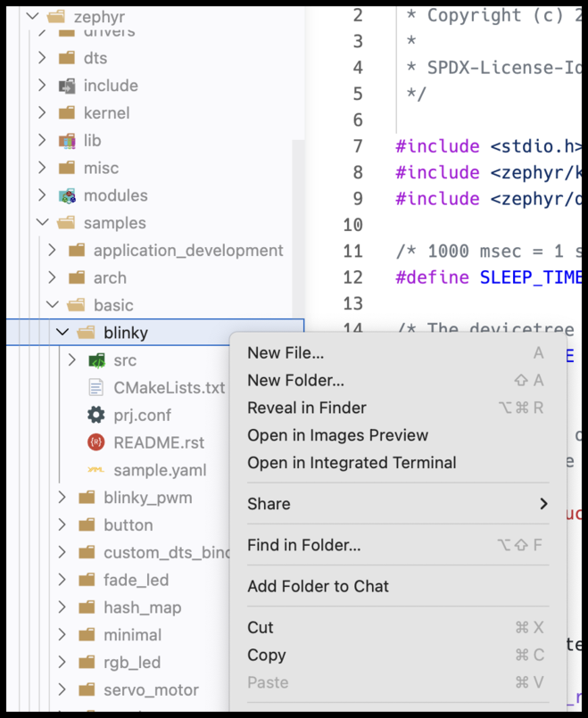Viewport: 588px width, 718px height.
Task: Expand the include folder chevron
Action: [x=42, y=85]
